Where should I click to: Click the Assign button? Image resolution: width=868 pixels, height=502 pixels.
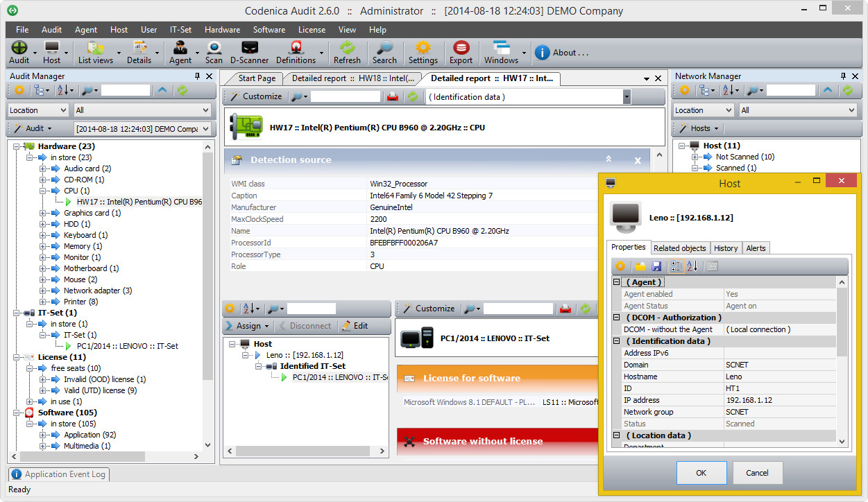point(248,326)
